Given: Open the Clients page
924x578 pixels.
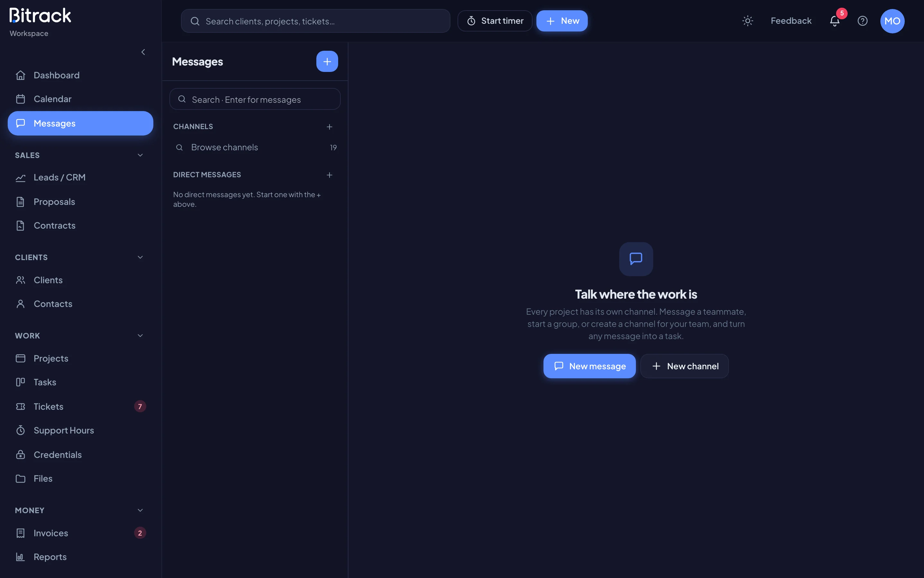Looking at the screenshot, I should (80, 280).
